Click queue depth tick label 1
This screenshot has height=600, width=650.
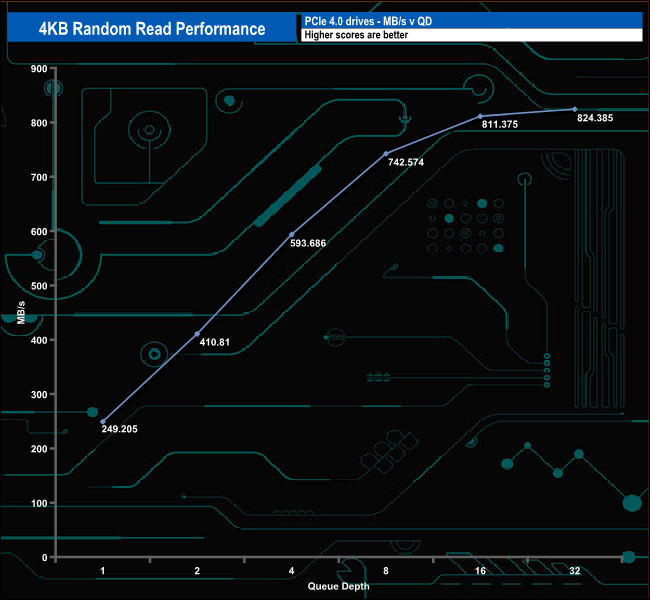point(103,571)
